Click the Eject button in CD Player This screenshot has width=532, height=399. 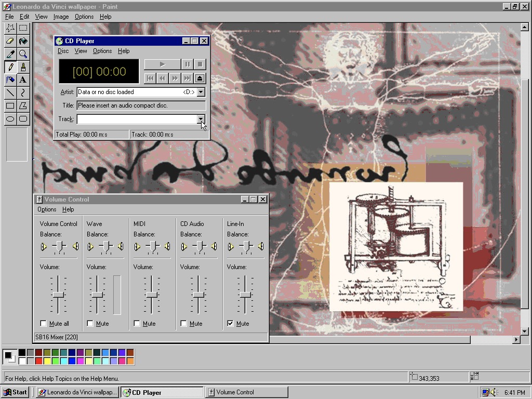click(200, 78)
